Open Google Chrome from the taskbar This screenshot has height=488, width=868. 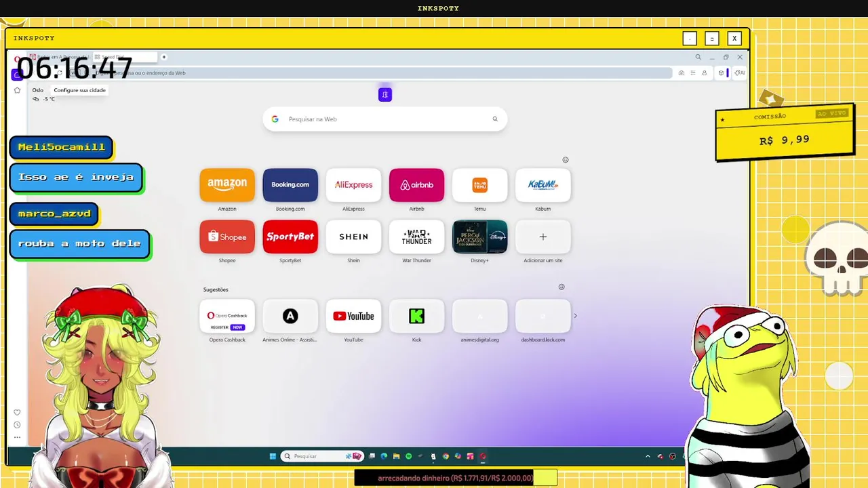point(446,456)
